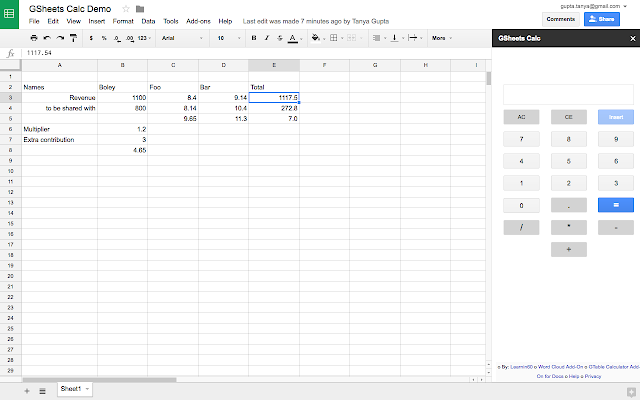Expand the More toolbar dropdown
The width and height of the screenshot is (640, 400).
[x=442, y=38]
